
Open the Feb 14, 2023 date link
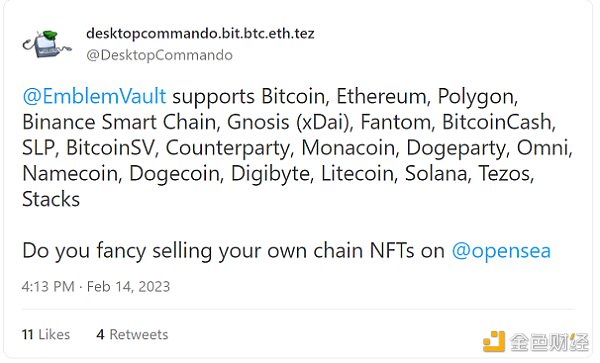[x=128, y=286]
